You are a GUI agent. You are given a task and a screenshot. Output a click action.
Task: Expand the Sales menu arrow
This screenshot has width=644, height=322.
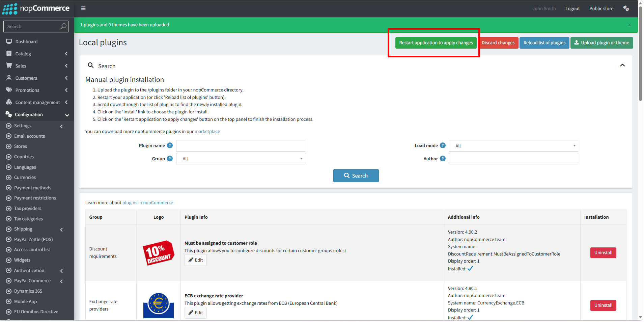(66, 66)
